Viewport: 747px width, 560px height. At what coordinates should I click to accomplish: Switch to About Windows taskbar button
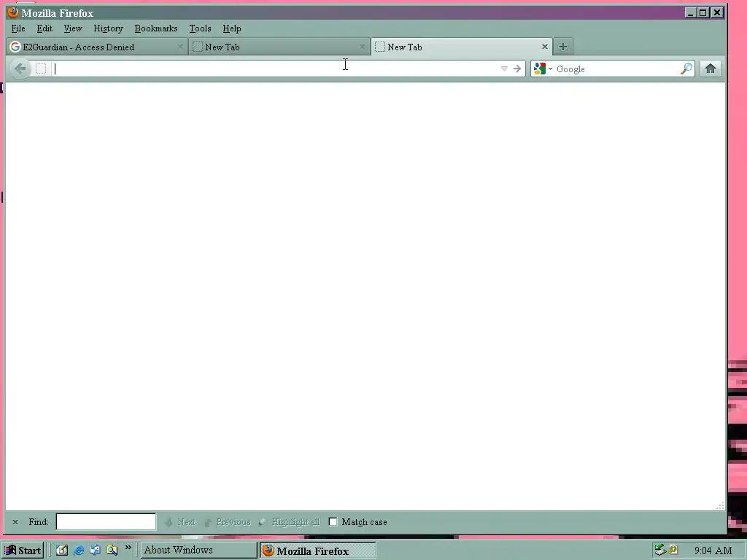198,550
